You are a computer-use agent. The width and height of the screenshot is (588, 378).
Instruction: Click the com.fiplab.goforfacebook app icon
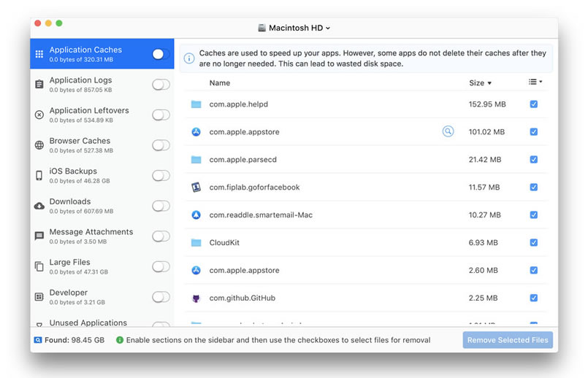196,188
